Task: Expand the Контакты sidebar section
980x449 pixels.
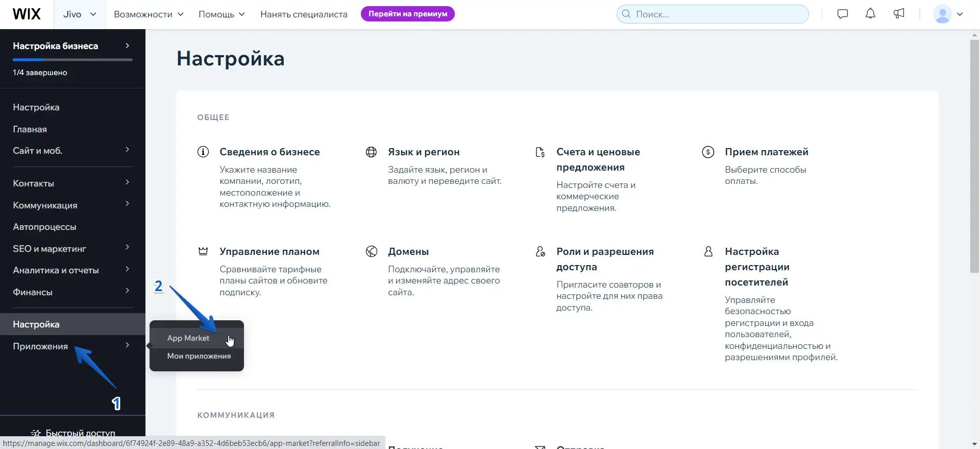Action: tap(72, 183)
